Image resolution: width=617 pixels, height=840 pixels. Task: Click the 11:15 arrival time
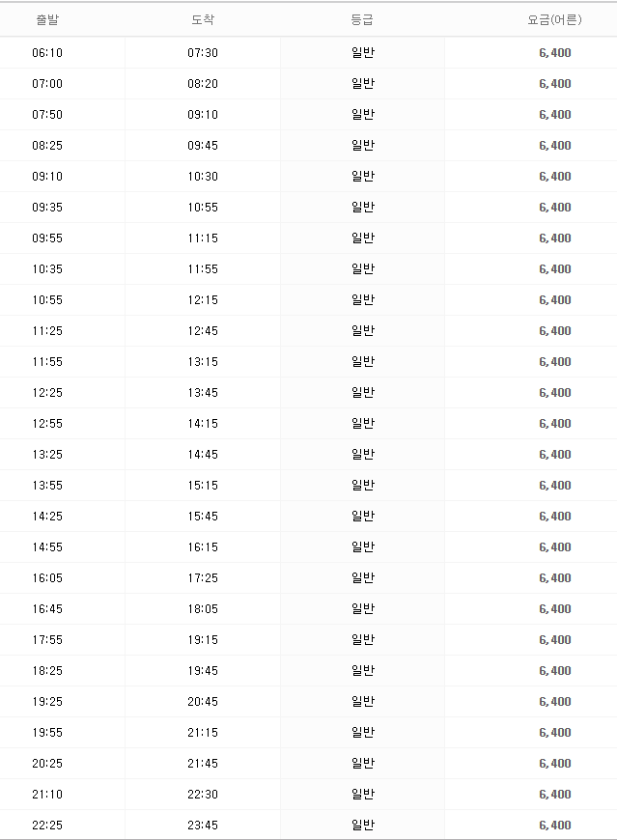pos(203,238)
